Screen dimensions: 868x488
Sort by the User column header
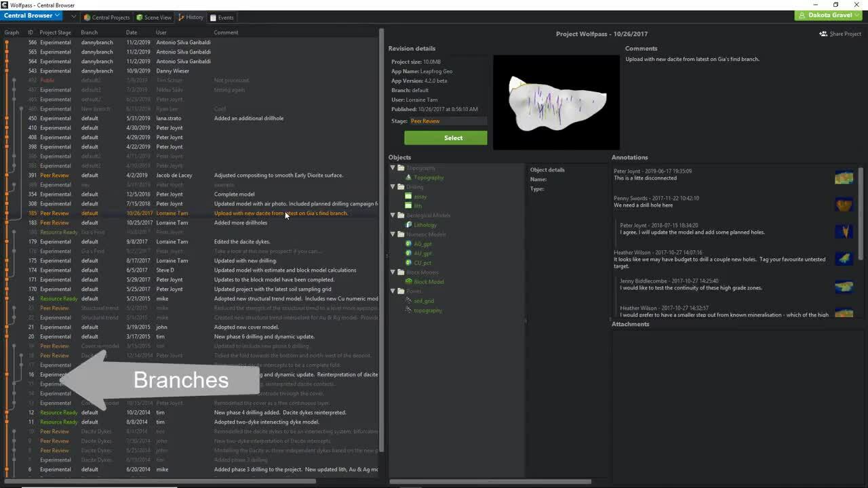coord(161,33)
